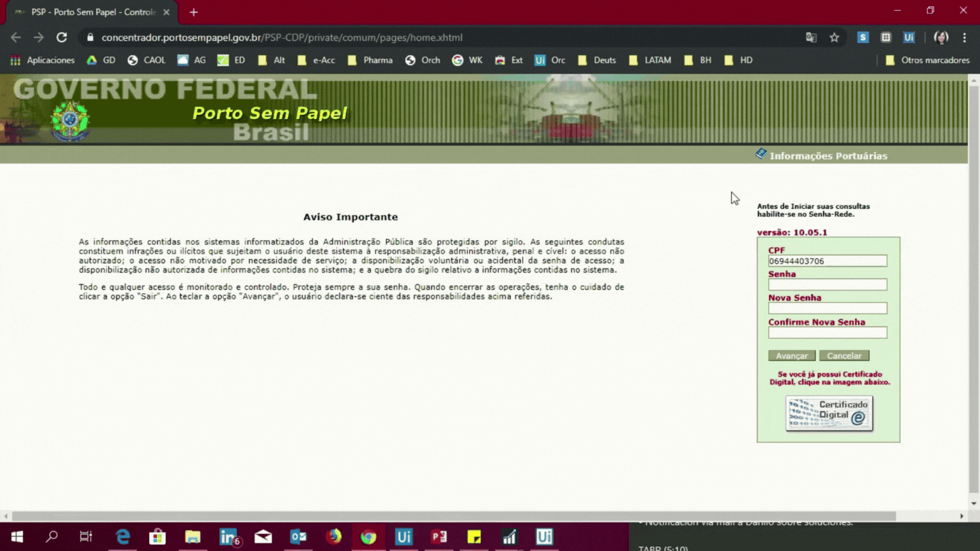Bookmark this page with the star icon
Image resolution: width=980 pixels, height=551 pixels.
point(834,37)
